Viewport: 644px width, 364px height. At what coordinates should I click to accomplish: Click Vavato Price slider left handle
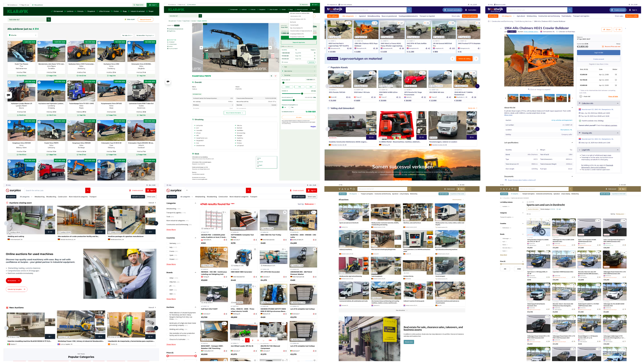[x=501, y=264]
